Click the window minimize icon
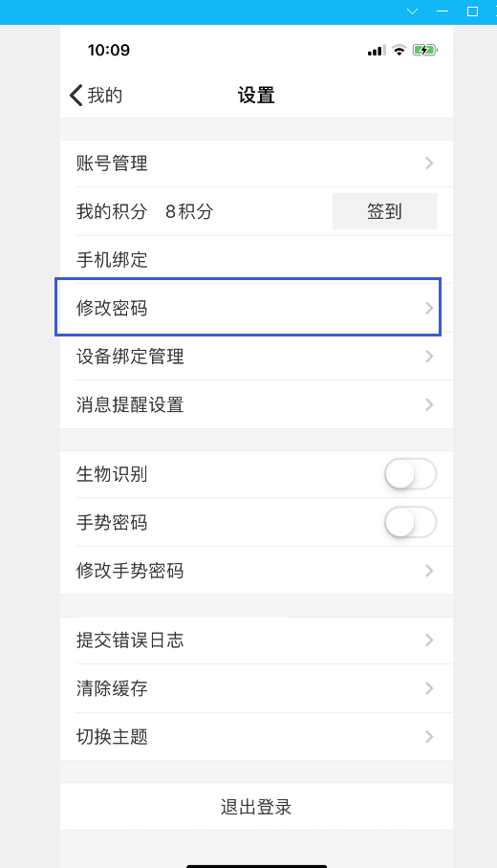The width and height of the screenshot is (497, 868). [443, 11]
